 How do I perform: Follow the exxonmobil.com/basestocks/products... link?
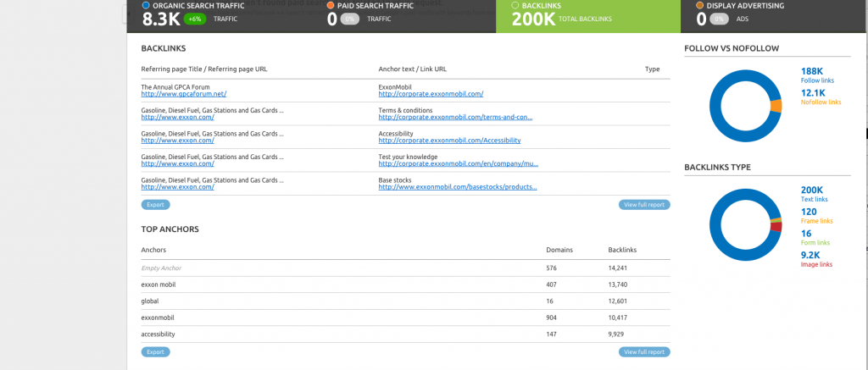coord(458,187)
